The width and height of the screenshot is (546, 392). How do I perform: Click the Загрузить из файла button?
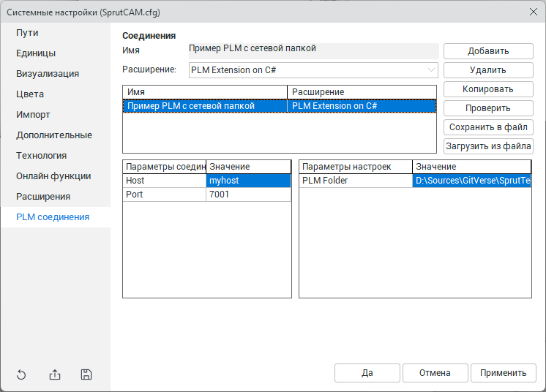(x=488, y=146)
